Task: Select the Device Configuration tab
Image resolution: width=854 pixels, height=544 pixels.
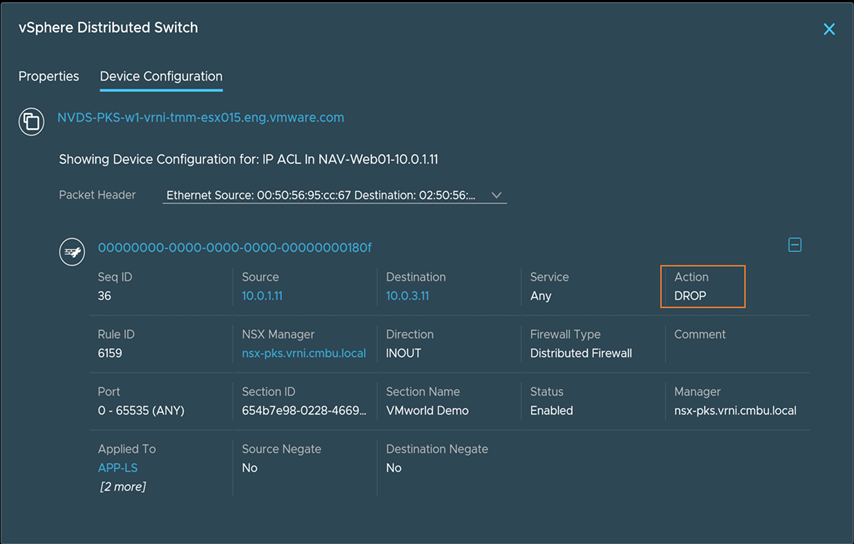Action: pyautogui.click(x=161, y=76)
